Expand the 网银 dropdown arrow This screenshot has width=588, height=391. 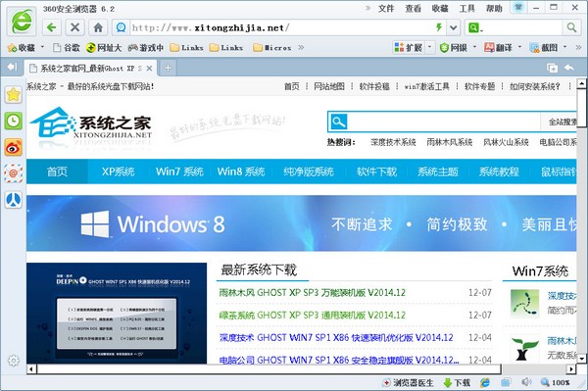[474, 47]
